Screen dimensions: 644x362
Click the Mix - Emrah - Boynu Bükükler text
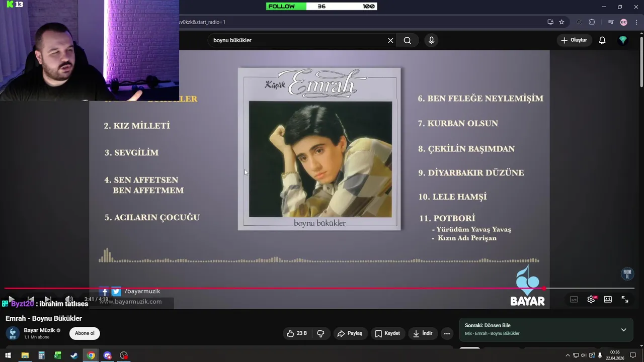coord(492,333)
